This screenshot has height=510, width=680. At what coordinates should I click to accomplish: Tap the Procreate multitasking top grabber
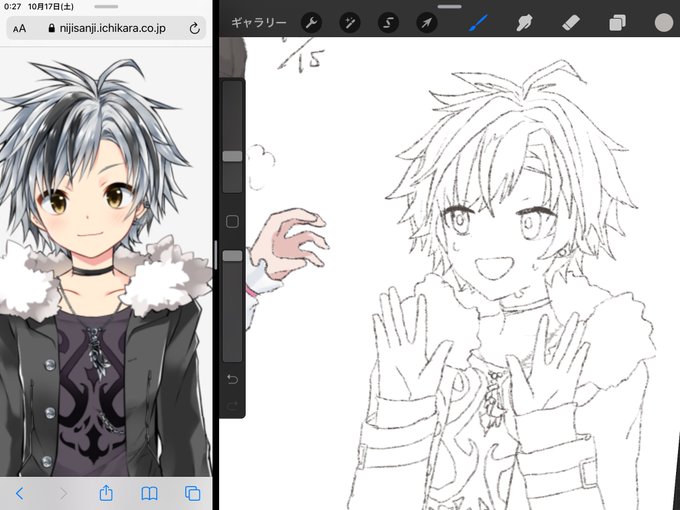[450, 7]
